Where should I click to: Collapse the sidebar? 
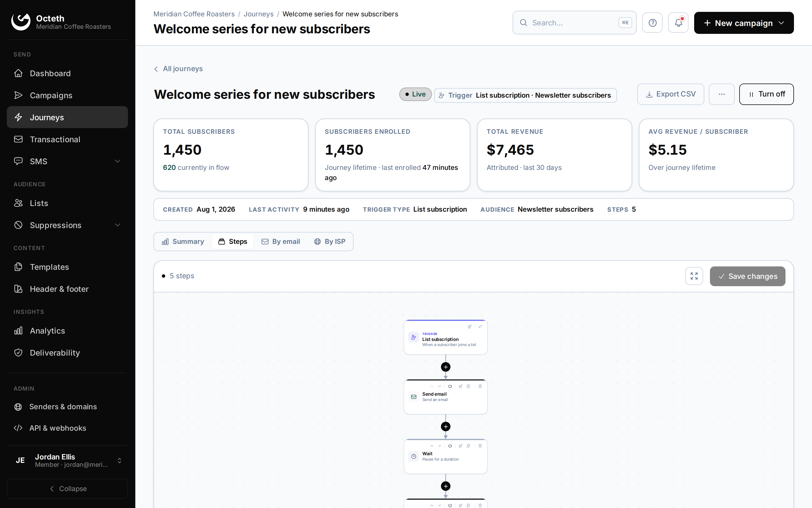(67, 489)
